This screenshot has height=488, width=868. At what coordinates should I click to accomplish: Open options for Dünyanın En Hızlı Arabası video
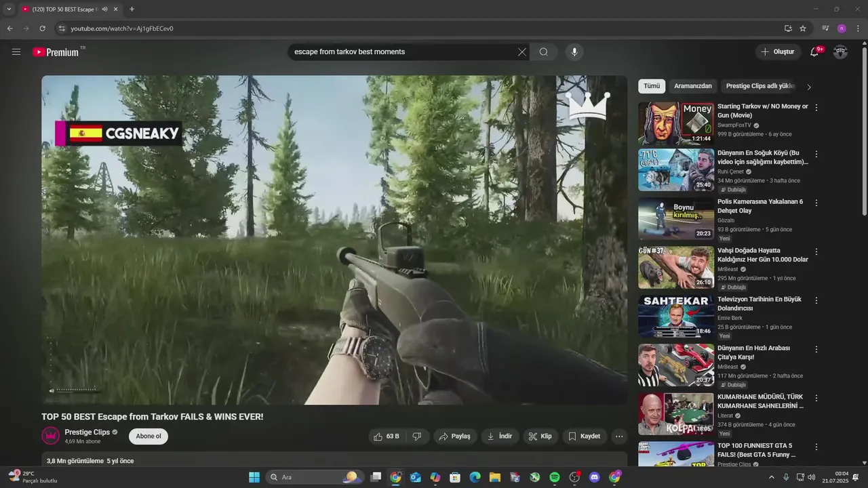(816, 349)
